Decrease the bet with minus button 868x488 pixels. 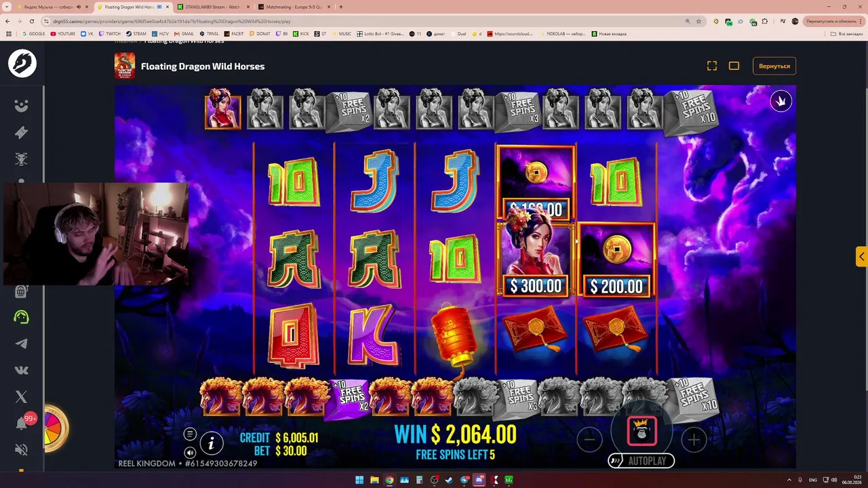(589, 440)
